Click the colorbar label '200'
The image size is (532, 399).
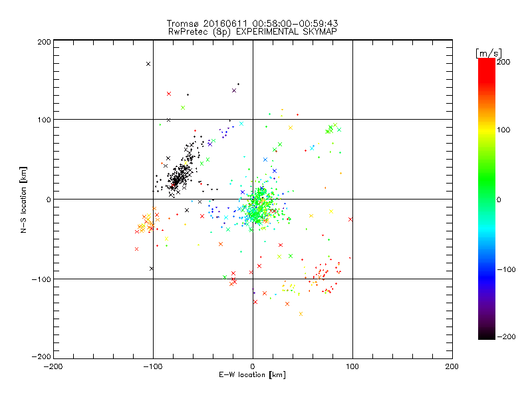point(503,62)
